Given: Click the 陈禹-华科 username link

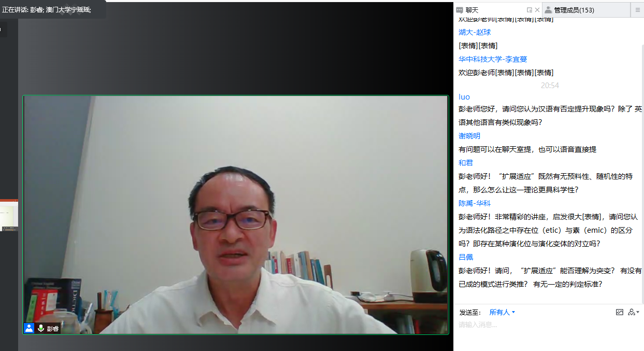Looking at the screenshot, I should [474, 203].
